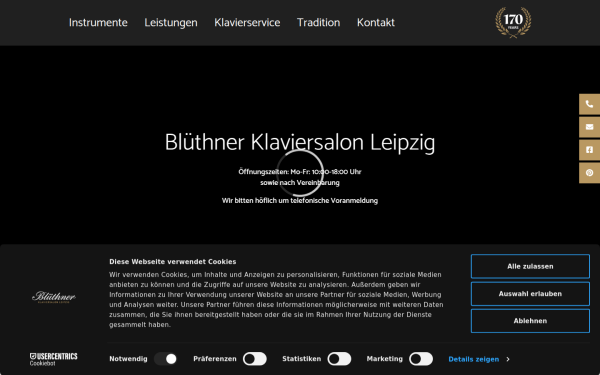Reject cookies with Ablehnen
This screenshot has width=600, height=375.
(530, 321)
